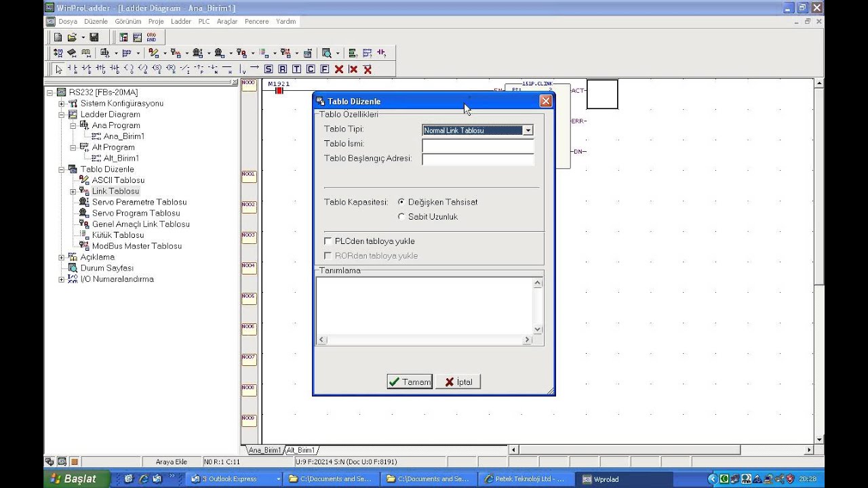Expand the I/O Numaralandırma tree node
Image resolution: width=868 pixels, height=488 pixels.
point(61,279)
